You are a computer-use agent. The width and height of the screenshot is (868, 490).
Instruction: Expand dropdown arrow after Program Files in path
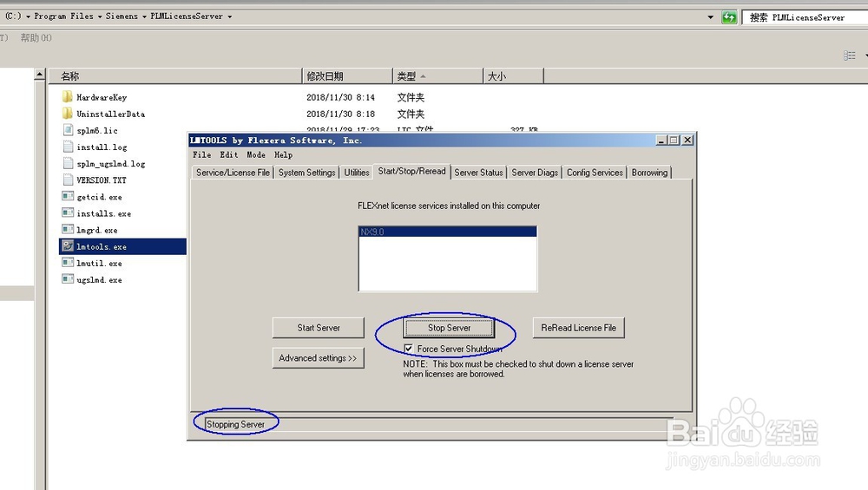pyautogui.click(x=100, y=16)
